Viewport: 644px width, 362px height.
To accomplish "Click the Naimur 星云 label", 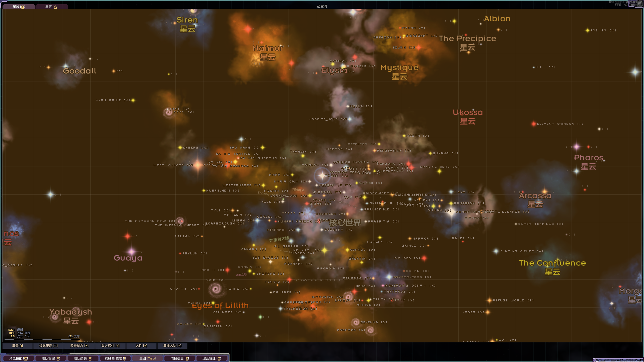I will click(268, 53).
